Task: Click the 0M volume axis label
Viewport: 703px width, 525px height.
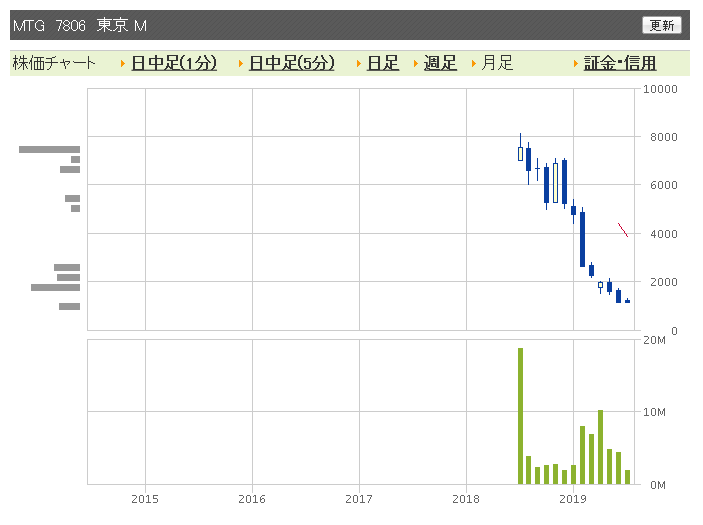Action: pos(658,485)
